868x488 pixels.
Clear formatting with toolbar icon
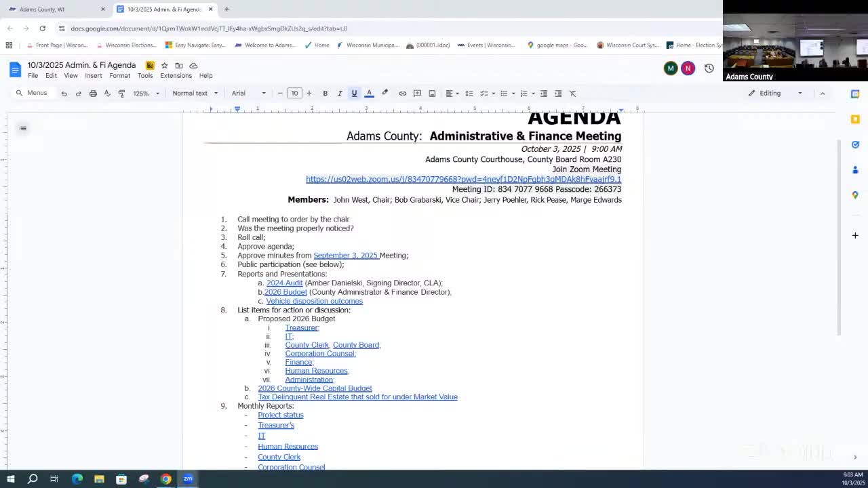click(x=572, y=94)
